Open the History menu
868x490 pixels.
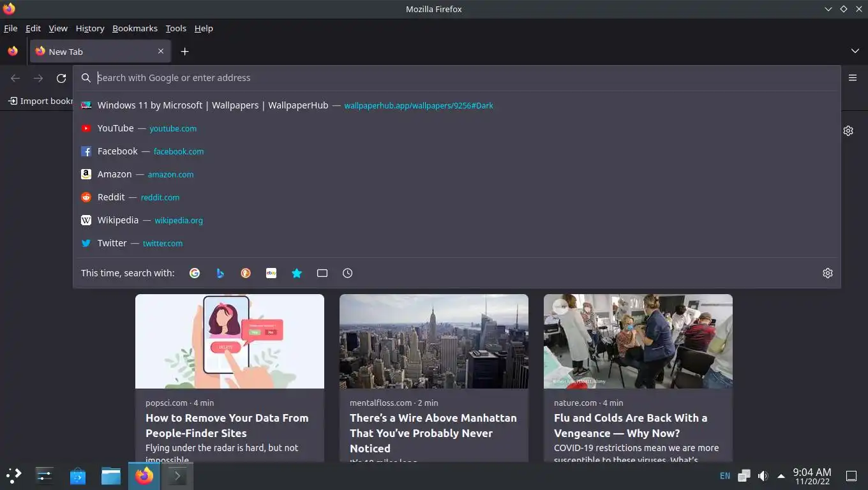pos(90,28)
